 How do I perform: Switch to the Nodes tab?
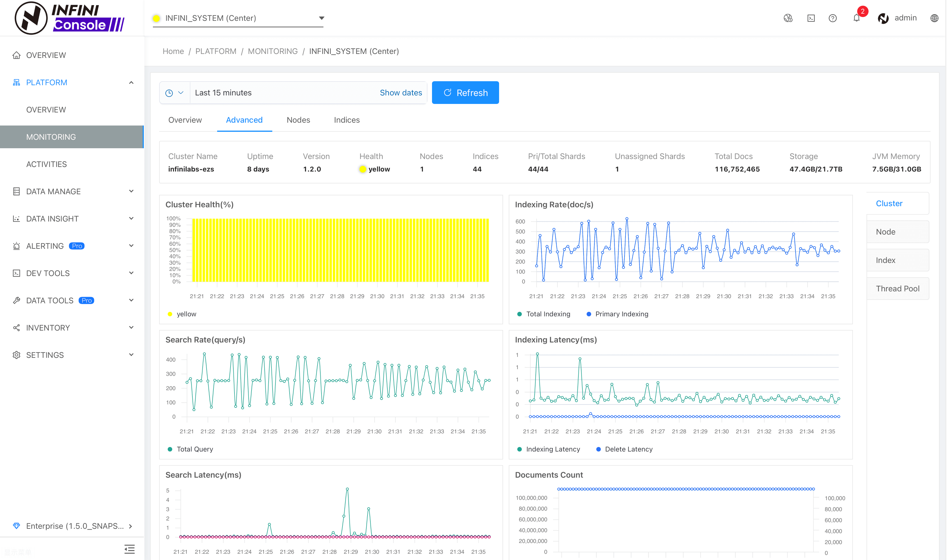pyautogui.click(x=298, y=120)
